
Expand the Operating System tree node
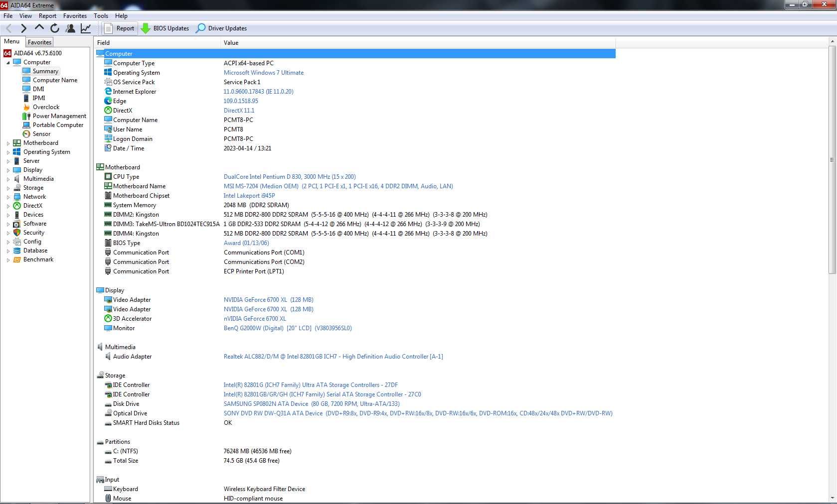[x=8, y=152]
